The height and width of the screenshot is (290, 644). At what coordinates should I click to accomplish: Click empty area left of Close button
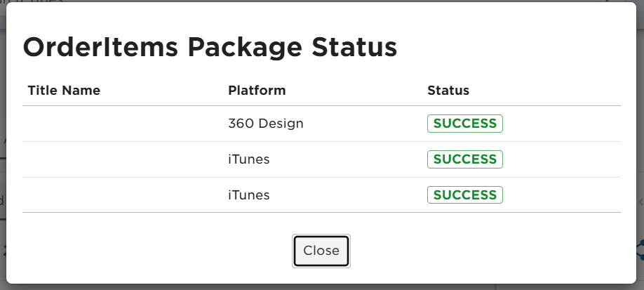coord(156,251)
